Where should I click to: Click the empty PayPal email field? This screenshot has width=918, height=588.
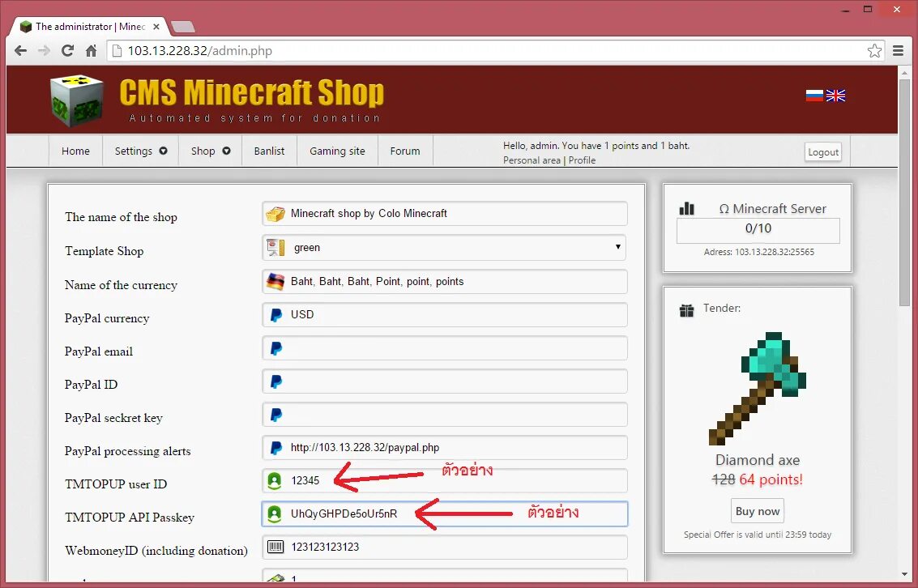[444, 348]
